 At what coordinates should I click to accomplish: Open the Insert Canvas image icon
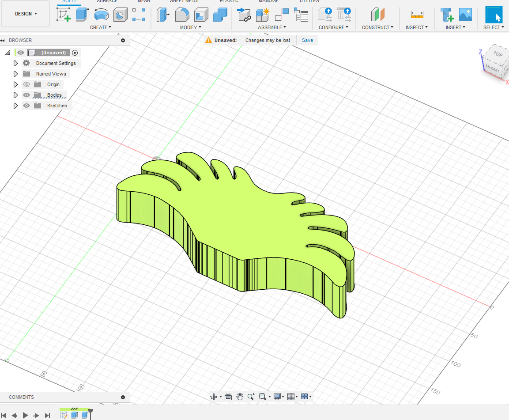(465, 15)
